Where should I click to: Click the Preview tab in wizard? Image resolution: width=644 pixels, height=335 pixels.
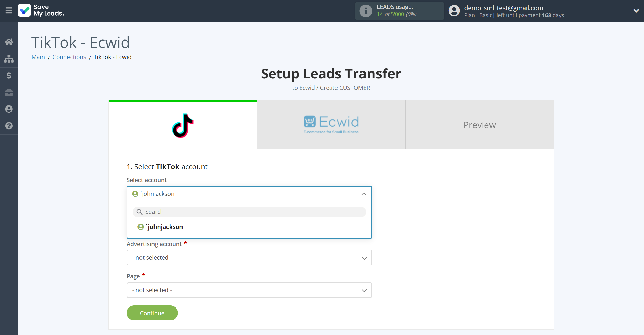coord(480,125)
